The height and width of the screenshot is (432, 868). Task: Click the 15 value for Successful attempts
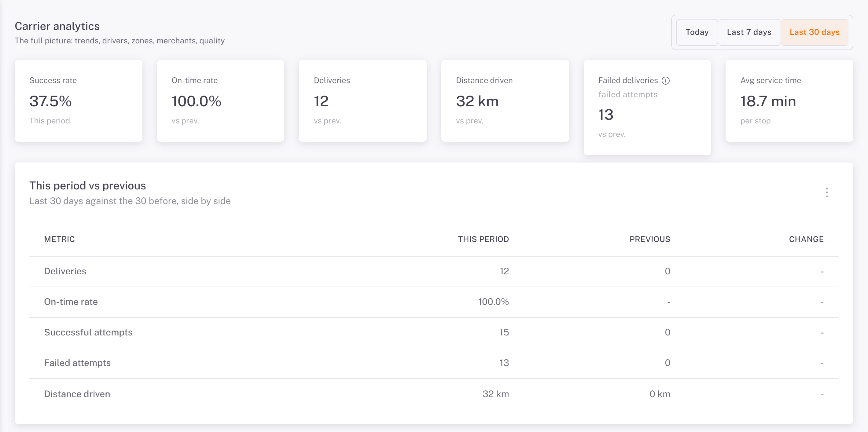pyautogui.click(x=504, y=332)
